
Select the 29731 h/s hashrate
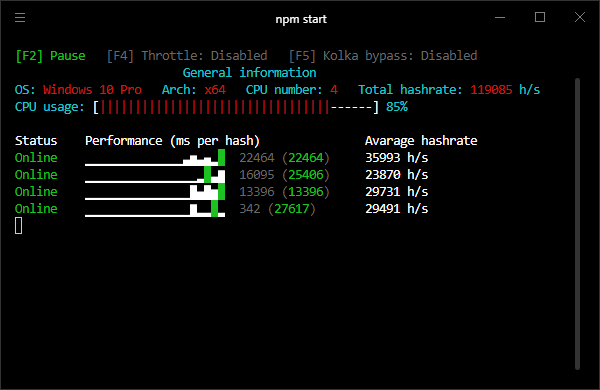(x=396, y=192)
